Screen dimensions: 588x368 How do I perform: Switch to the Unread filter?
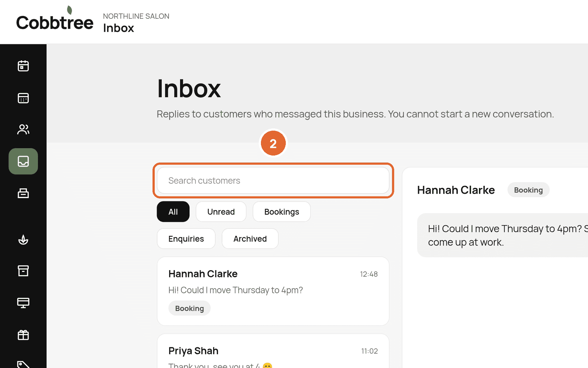(x=221, y=212)
